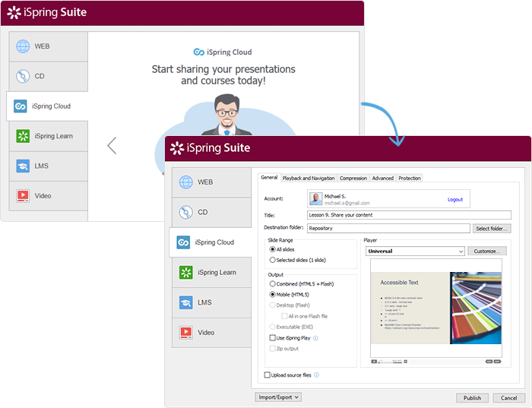Toggle All in one Flash file checkbox
532x408 pixels.
(x=284, y=316)
